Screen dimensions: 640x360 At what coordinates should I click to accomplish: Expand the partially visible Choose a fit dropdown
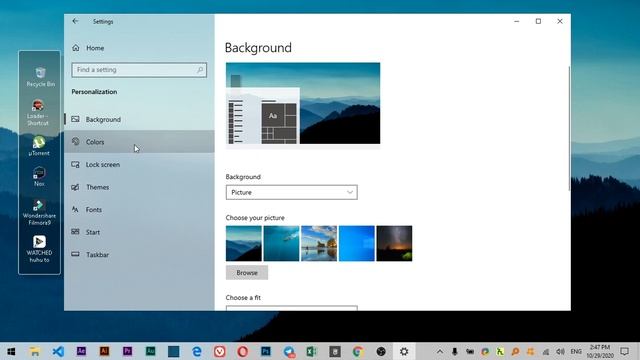(x=291, y=308)
